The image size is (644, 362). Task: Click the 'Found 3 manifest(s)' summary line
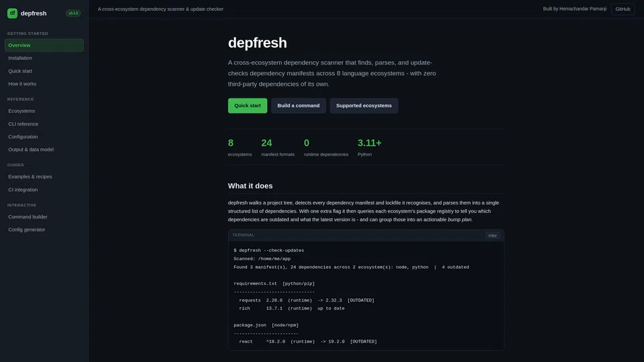pos(351,267)
